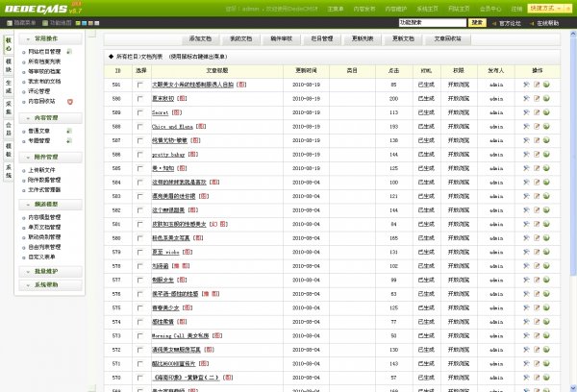Image resolution: width=577 pixels, height=392 pixels.
Task: Click the red shield icon beside 内容回收站
Action: coord(70,102)
